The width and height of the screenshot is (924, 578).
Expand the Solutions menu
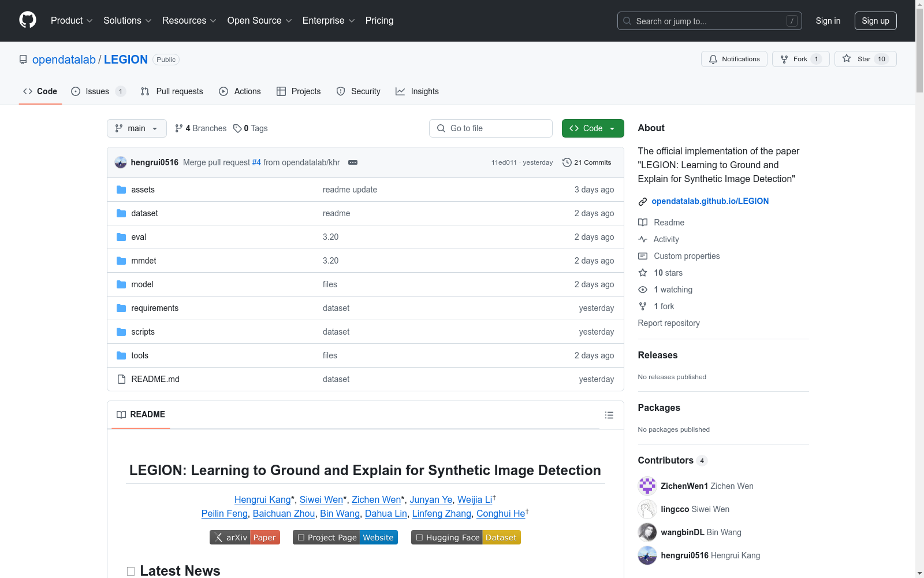(x=128, y=21)
